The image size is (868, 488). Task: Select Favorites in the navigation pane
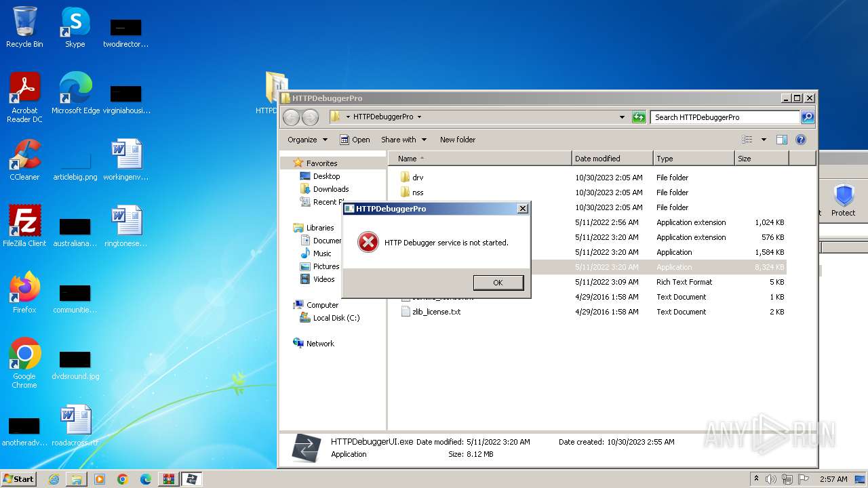tap(321, 163)
